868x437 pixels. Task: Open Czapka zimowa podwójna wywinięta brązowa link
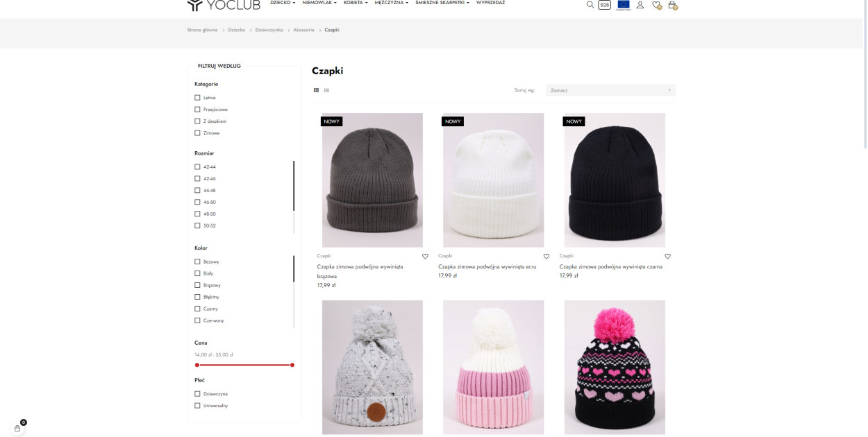[360, 271]
